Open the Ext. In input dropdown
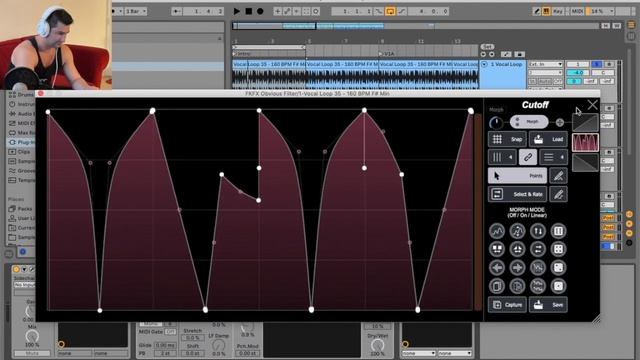The height and width of the screenshot is (360, 640). point(545,64)
